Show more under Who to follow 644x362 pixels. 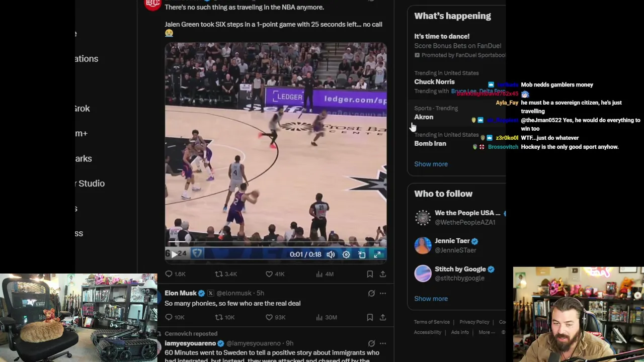click(x=431, y=299)
